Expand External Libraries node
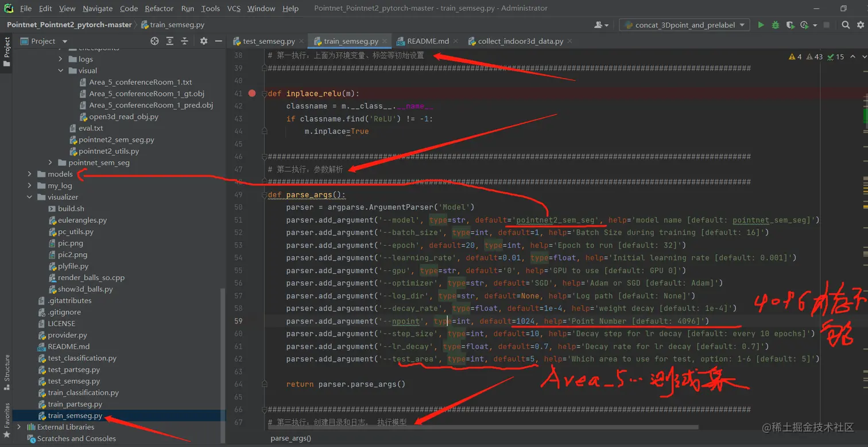 (x=19, y=427)
